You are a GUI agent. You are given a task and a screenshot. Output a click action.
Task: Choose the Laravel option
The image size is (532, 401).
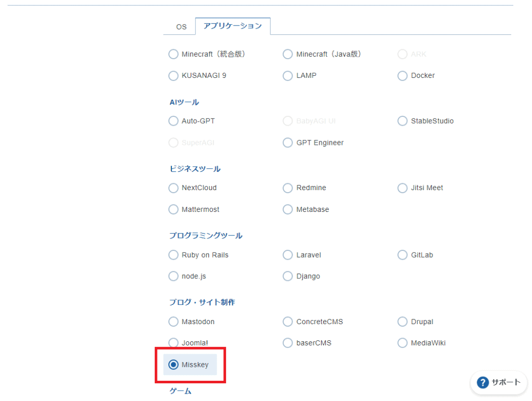[288, 255]
